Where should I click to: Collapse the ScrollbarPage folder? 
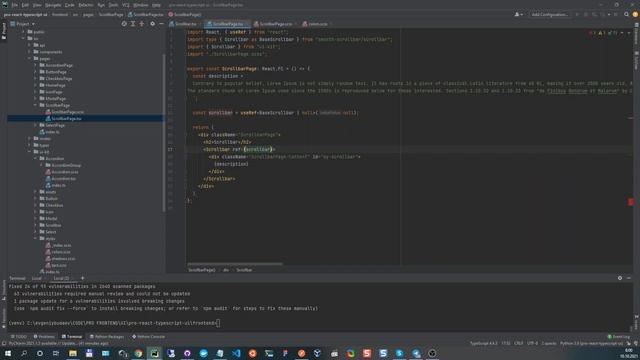click(x=35, y=105)
